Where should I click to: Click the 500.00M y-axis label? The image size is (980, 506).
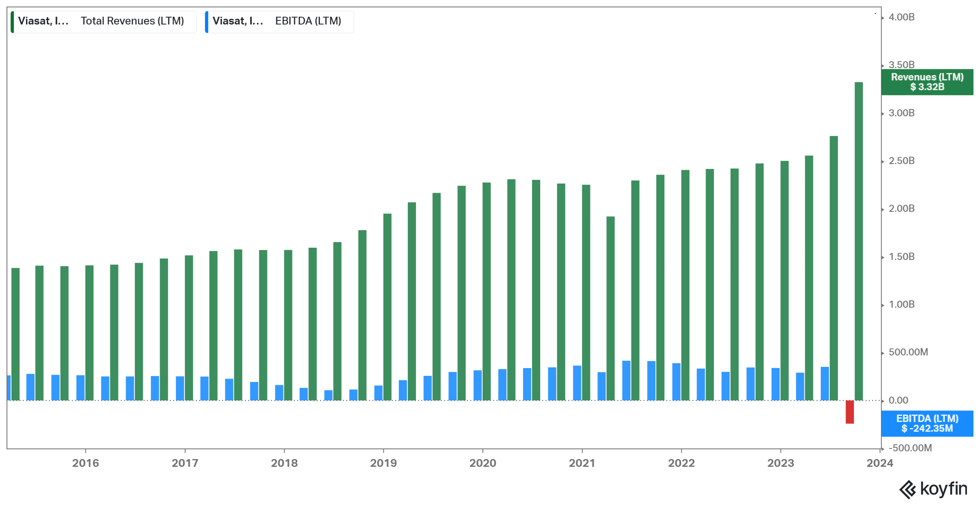click(908, 352)
